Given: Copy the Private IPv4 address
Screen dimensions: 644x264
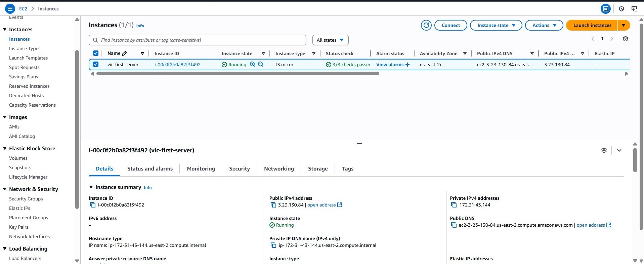Looking at the screenshot, I should click(x=454, y=205).
